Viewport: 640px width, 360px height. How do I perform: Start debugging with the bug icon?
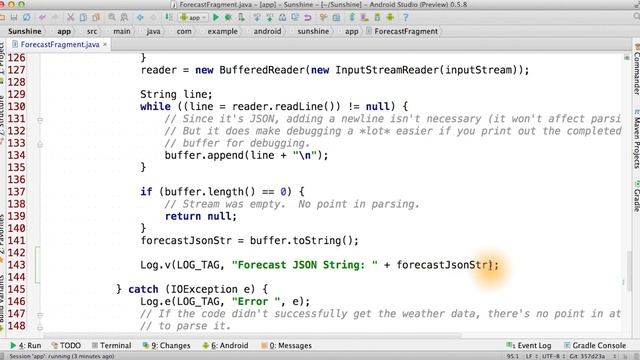[x=229, y=18]
